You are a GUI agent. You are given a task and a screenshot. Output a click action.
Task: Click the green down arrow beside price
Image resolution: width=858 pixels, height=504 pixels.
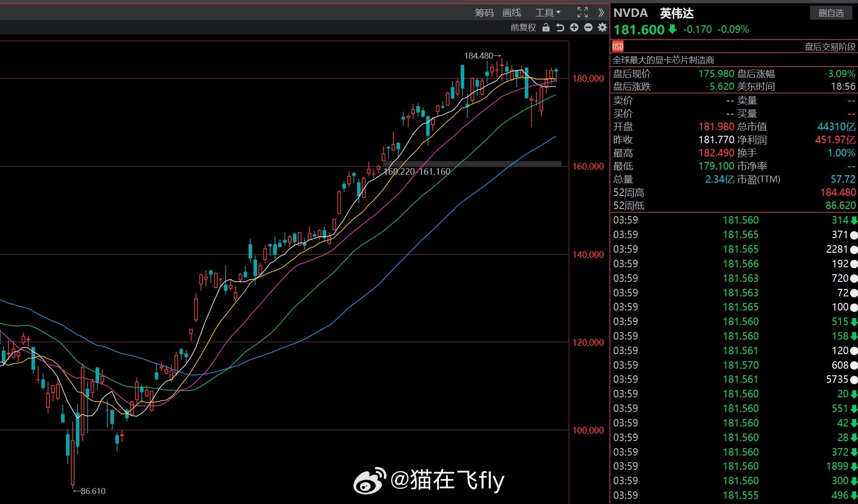(x=672, y=29)
